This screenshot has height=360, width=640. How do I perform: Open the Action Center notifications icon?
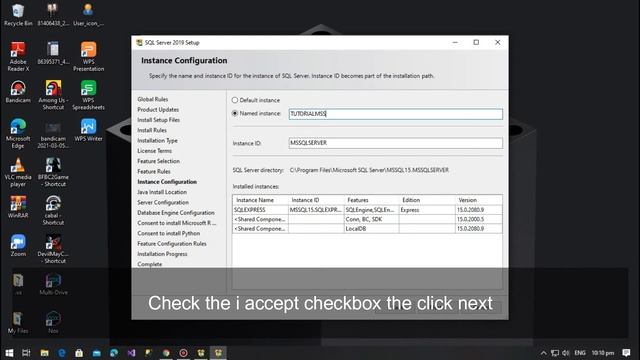pos(626,353)
